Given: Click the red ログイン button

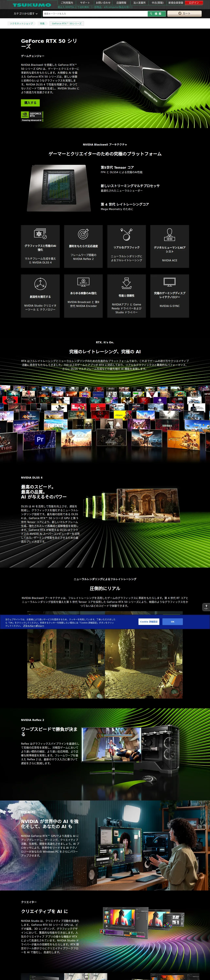Looking at the screenshot, I should coord(194,3).
